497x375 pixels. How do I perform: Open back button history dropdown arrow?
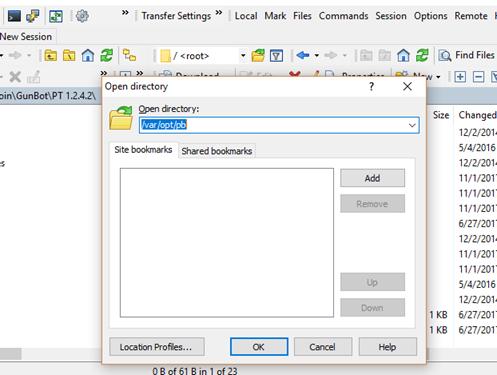click(x=317, y=55)
